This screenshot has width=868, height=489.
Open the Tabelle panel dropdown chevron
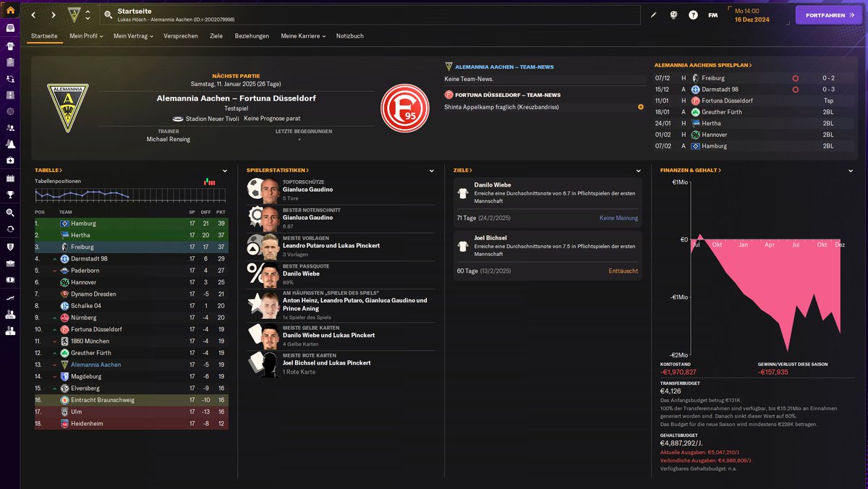225,171
